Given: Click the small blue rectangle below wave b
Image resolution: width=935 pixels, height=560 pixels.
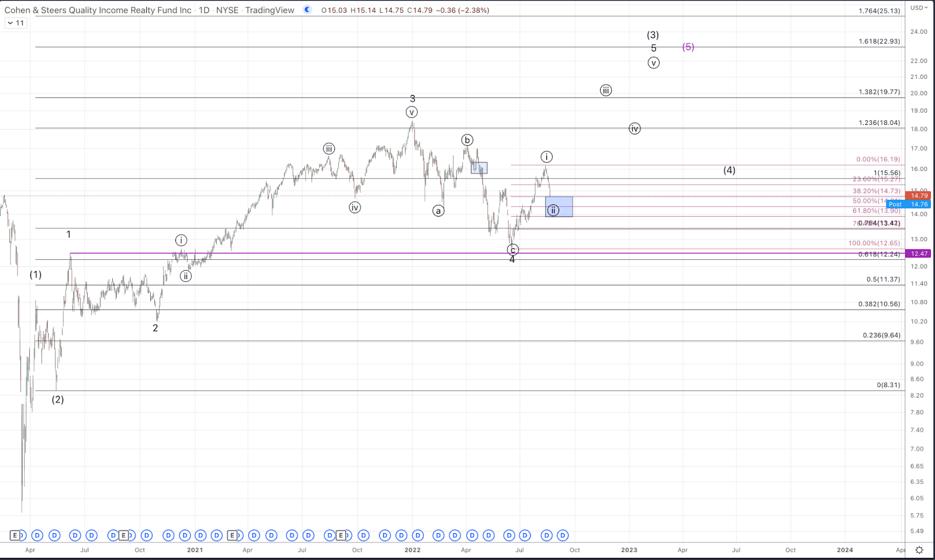Looking at the screenshot, I should (479, 168).
